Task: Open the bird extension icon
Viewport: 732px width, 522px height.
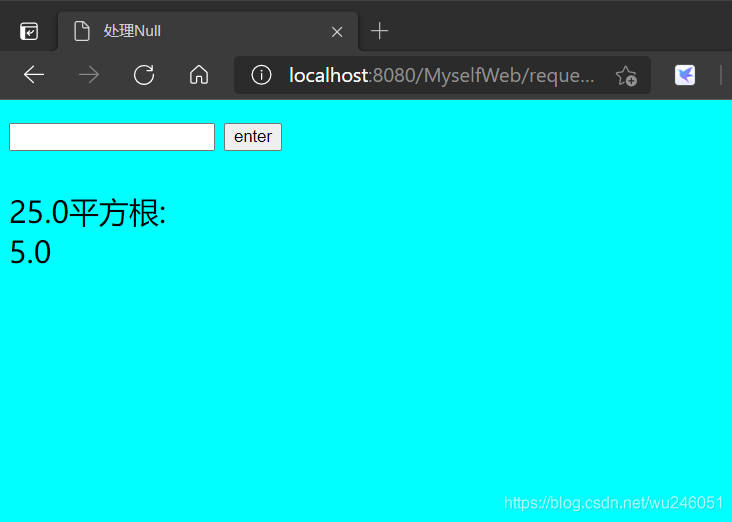Action: point(685,75)
